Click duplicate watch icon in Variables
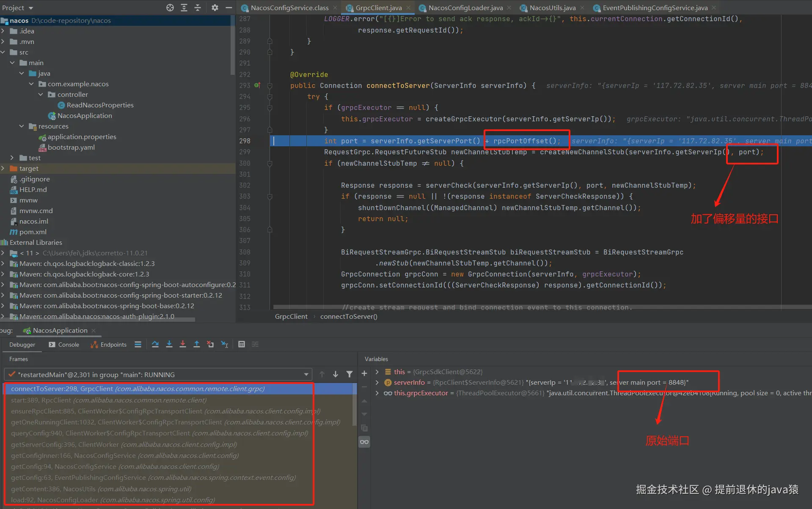The height and width of the screenshot is (509, 812). (364, 428)
